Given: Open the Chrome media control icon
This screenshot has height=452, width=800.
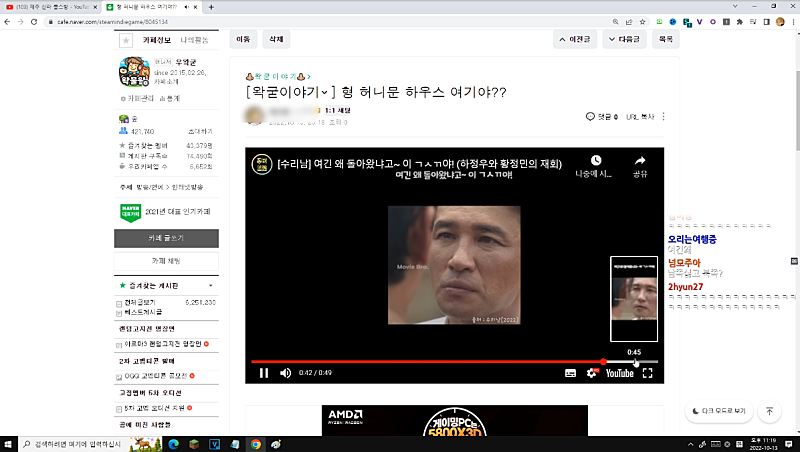Looking at the screenshot, I should click(753, 22).
